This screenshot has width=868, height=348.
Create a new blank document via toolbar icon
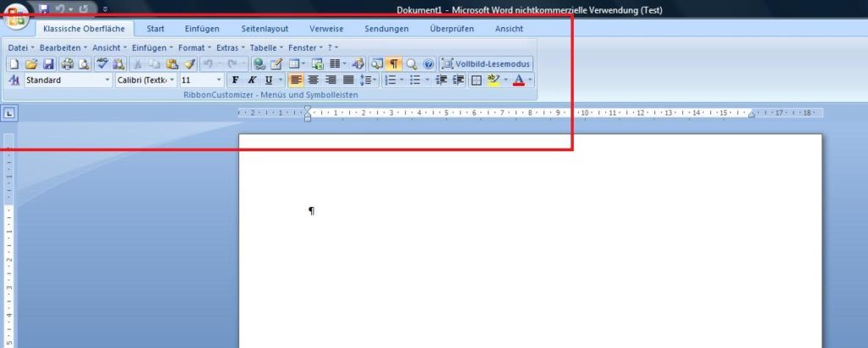click(14, 64)
